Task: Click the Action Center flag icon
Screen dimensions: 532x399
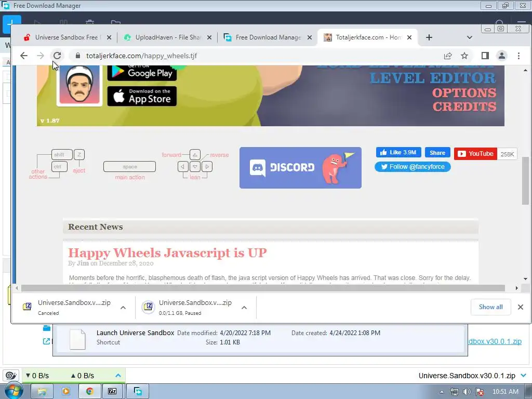Action: point(480,392)
